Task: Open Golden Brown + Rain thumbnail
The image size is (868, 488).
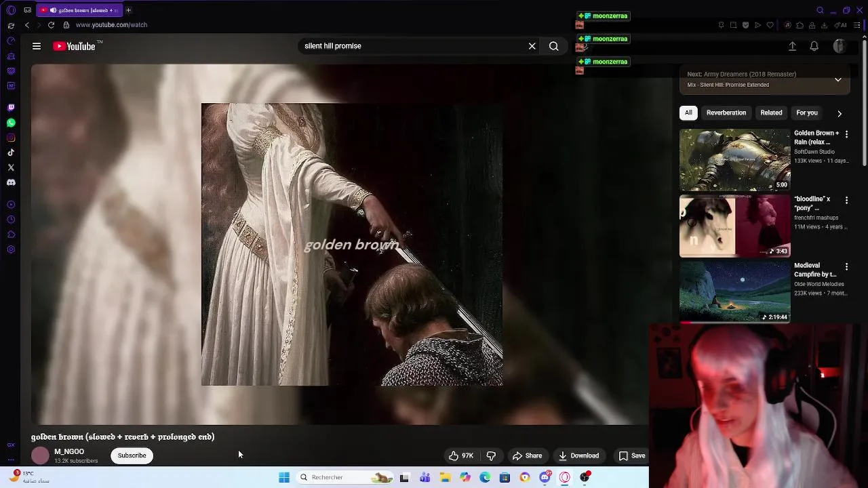Action: click(735, 159)
